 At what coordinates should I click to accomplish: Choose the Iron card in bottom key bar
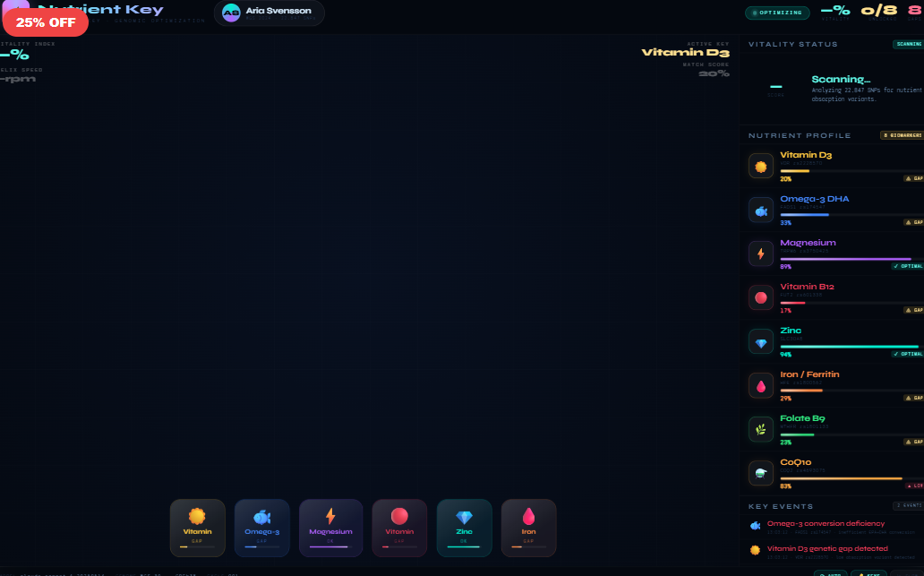pos(528,528)
